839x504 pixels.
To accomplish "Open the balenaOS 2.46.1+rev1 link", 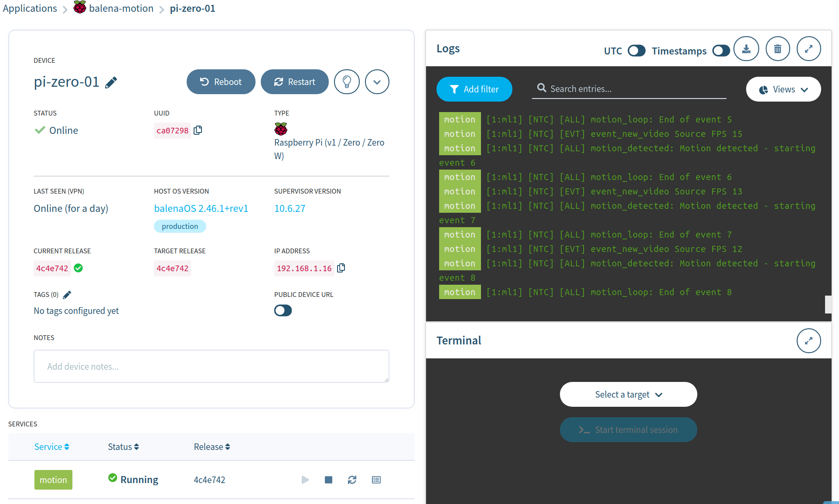I will pyautogui.click(x=201, y=208).
